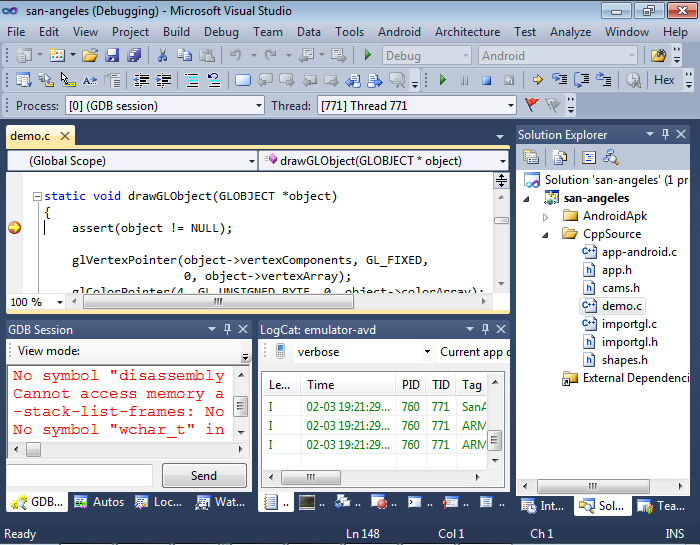Click Show Next Statement yellow arrow icon
The width and height of the screenshot is (700, 545).
click(x=538, y=80)
